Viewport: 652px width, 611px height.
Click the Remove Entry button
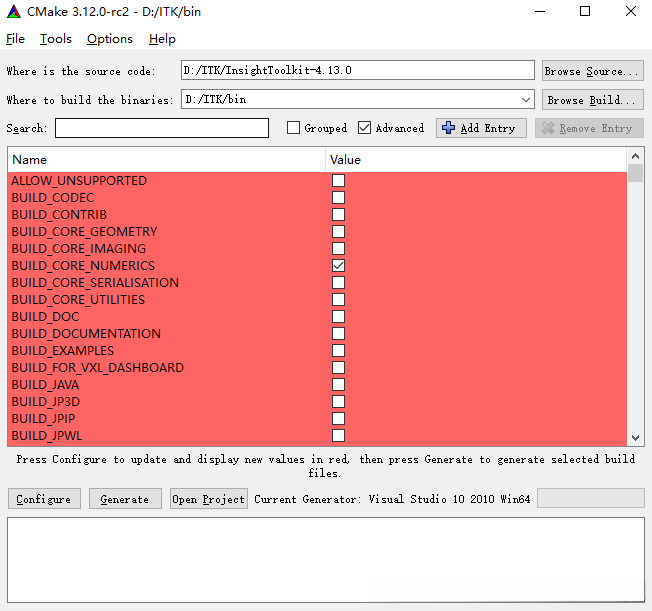[x=589, y=128]
